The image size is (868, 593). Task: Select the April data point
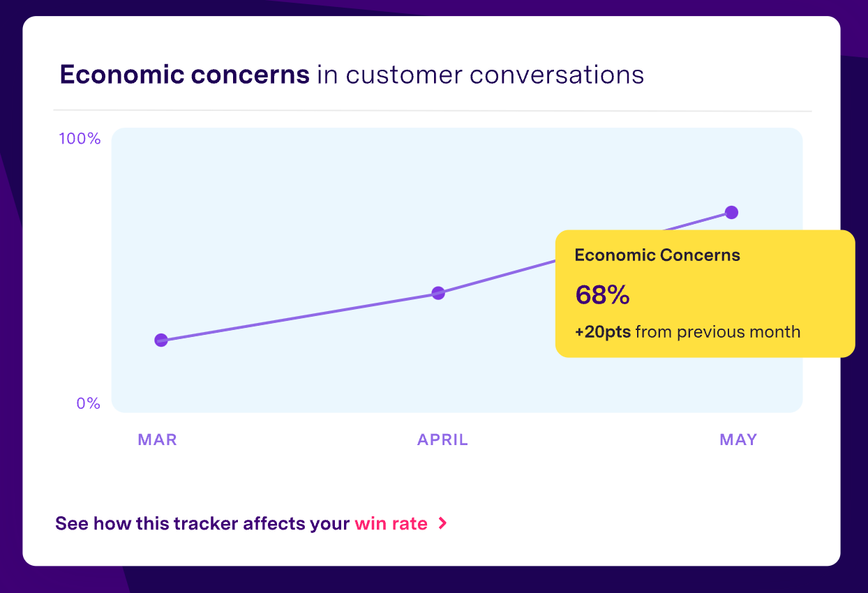point(438,293)
